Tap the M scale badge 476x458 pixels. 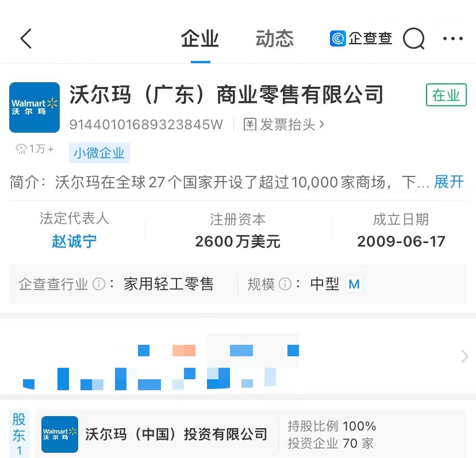354,284
